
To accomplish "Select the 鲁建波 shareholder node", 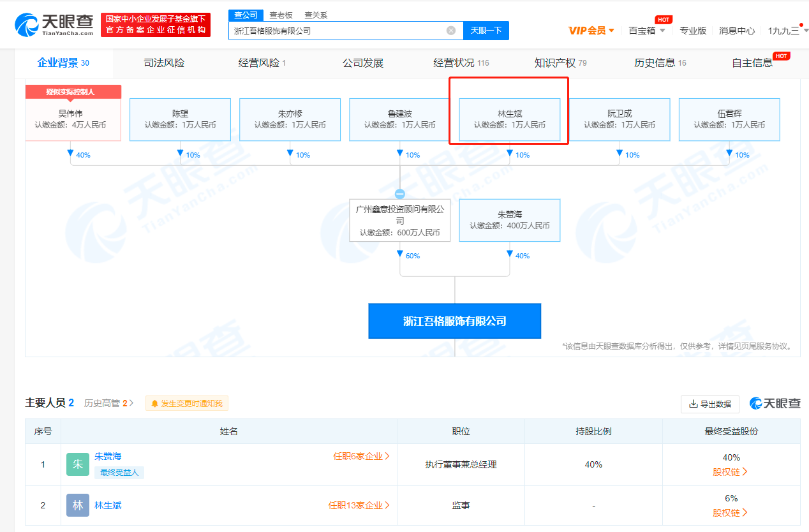I will pos(400,119).
